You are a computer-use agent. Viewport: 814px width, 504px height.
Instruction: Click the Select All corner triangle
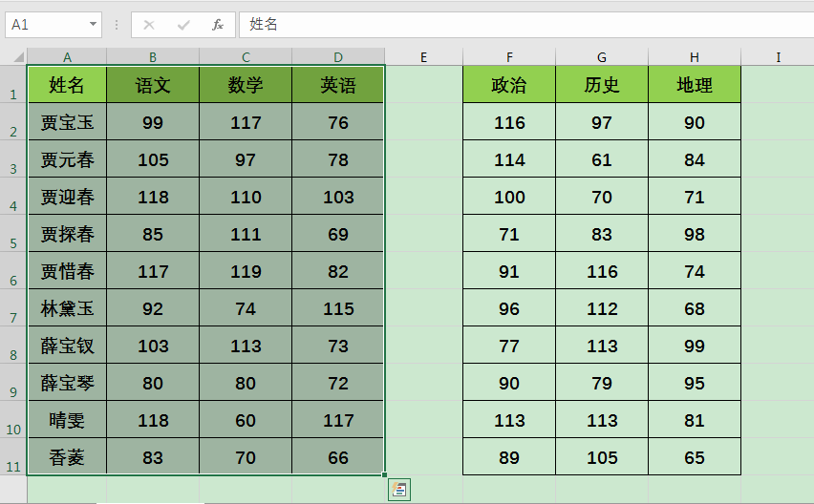click(x=19, y=56)
